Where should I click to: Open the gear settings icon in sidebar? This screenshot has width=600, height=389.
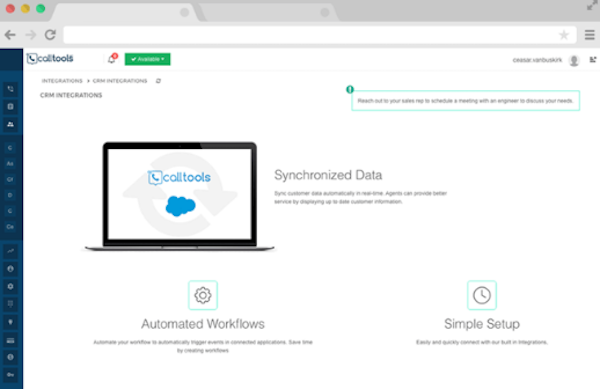(x=10, y=286)
